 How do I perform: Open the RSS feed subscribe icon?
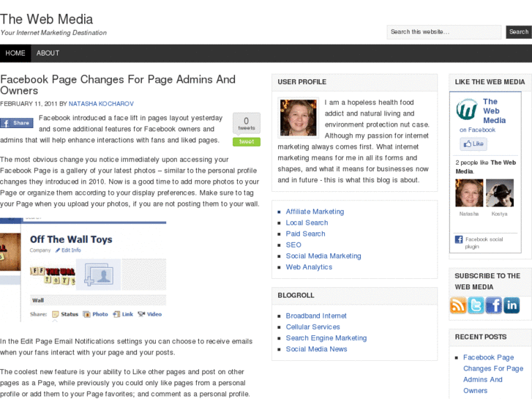click(x=458, y=305)
